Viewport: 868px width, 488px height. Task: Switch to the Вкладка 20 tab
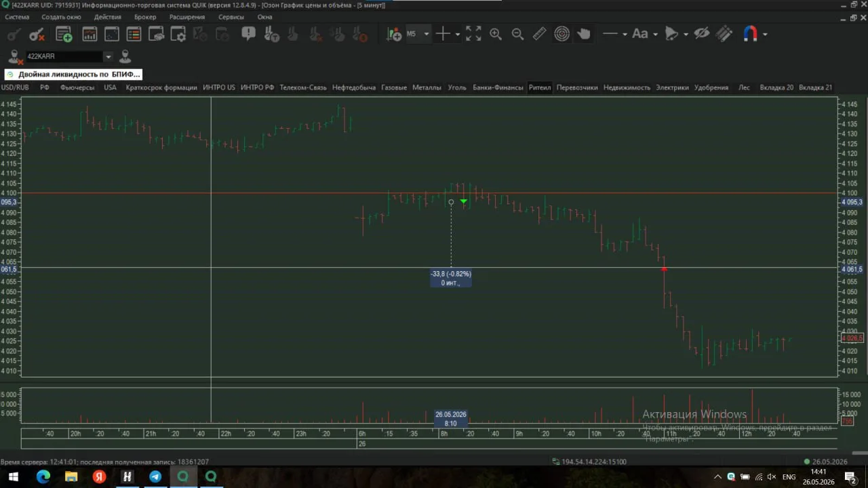coord(776,87)
